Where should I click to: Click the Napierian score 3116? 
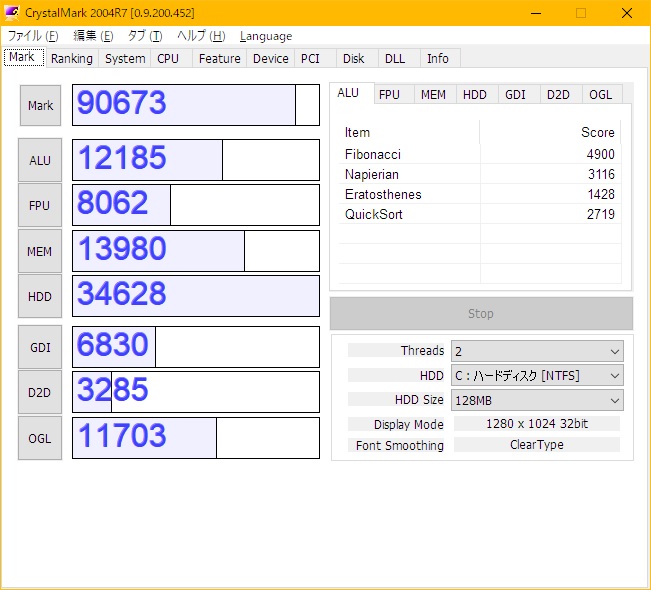pos(601,174)
